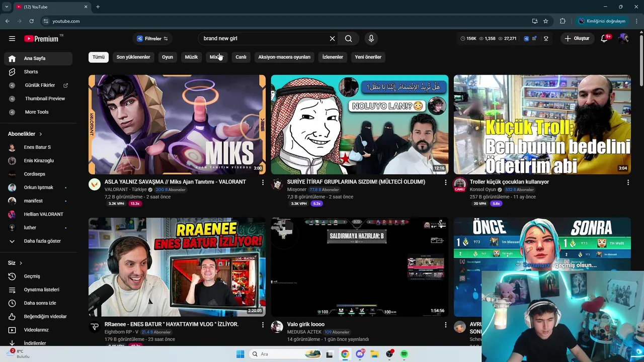Click the Oluştur create button
Image resolution: width=644 pixels, height=362 pixels.
point(577,39)
